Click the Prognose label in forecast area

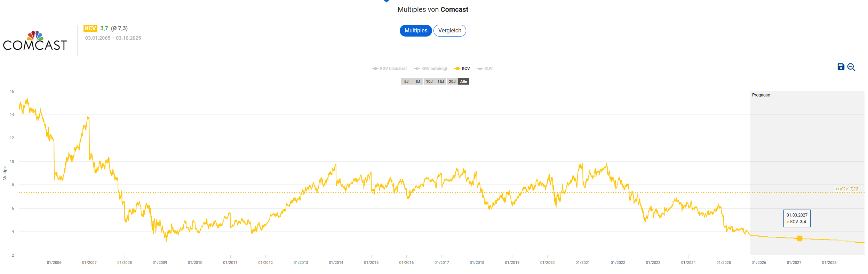tap(761, 95)
